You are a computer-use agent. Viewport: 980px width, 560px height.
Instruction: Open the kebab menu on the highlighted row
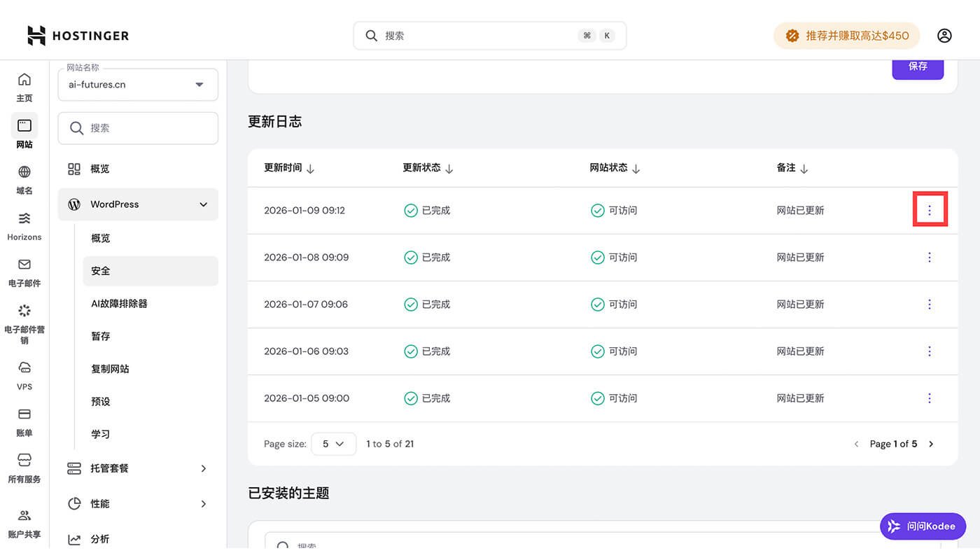click(930, 209)
